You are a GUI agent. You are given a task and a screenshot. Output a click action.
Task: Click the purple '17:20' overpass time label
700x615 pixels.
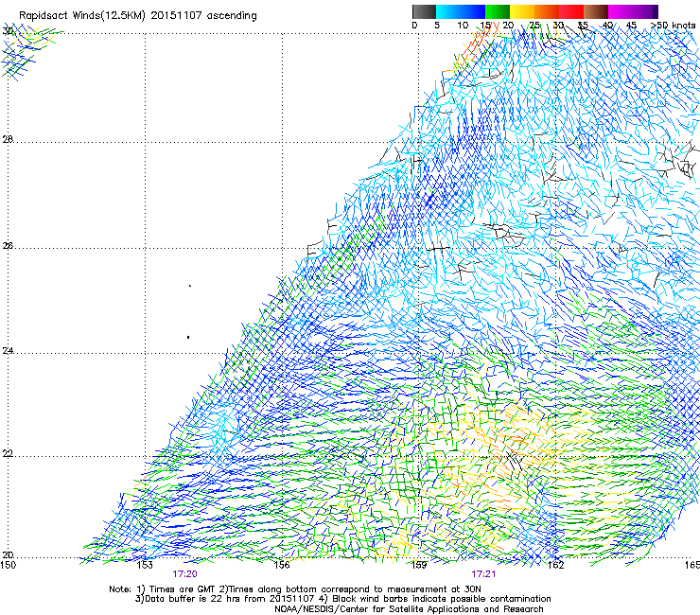pos(184,574)
